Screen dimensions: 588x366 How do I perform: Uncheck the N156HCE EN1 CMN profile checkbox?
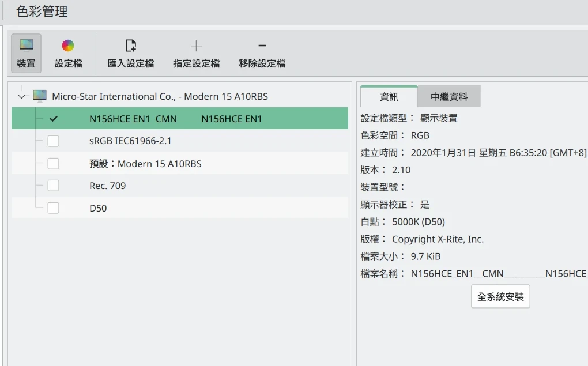click(54, 119)
